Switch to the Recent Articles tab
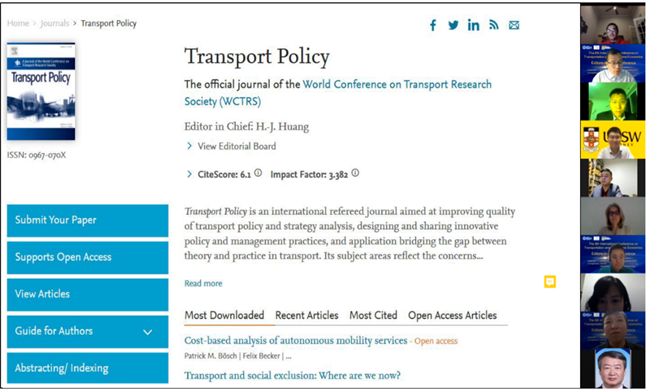This screenshot has height=390, width=648. (307, 315)
